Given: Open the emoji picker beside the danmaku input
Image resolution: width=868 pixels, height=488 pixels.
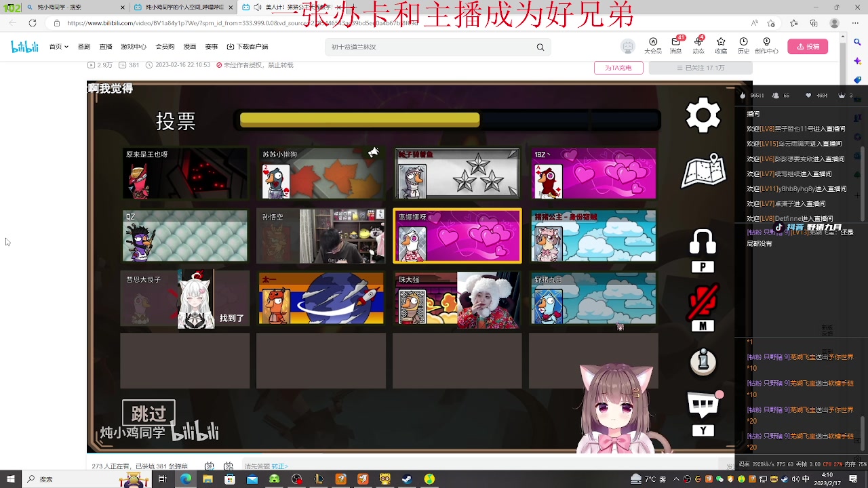Looking at the screenshot, I should pos(227,466).
